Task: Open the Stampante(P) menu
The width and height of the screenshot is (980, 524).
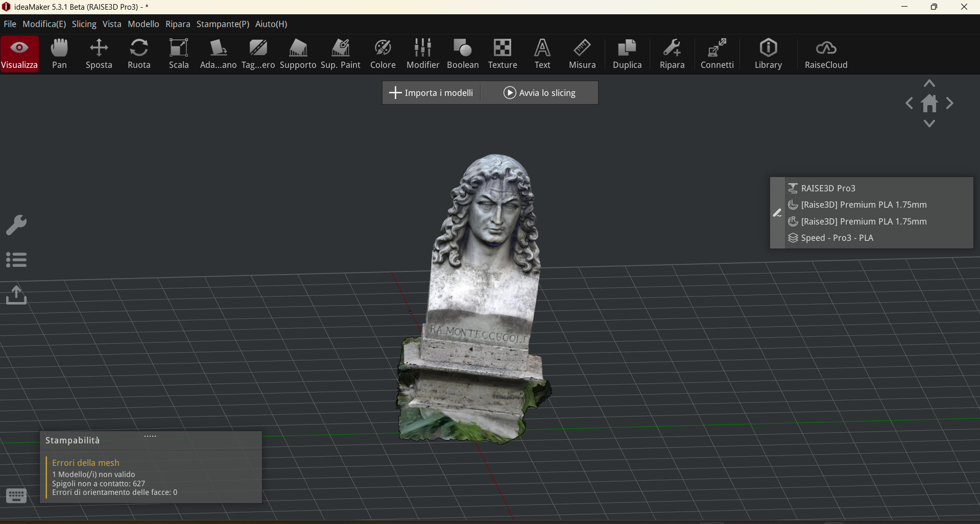Action: [x=223, y=24]
